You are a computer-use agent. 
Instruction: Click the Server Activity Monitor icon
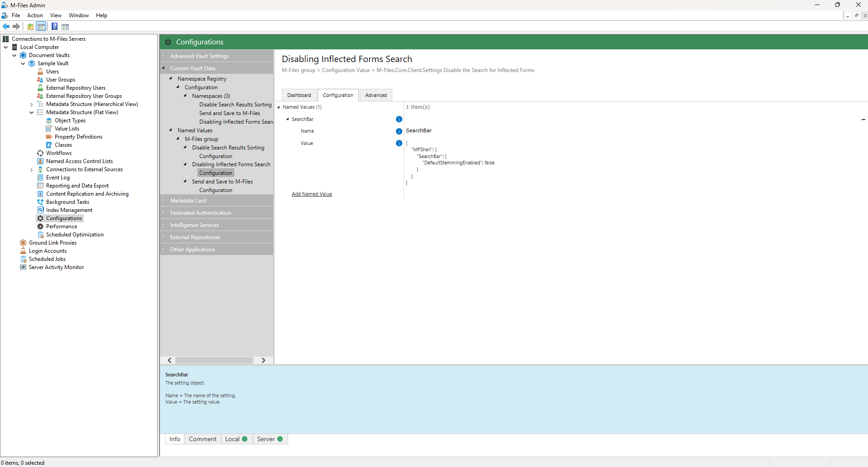[x=23, y=267]
